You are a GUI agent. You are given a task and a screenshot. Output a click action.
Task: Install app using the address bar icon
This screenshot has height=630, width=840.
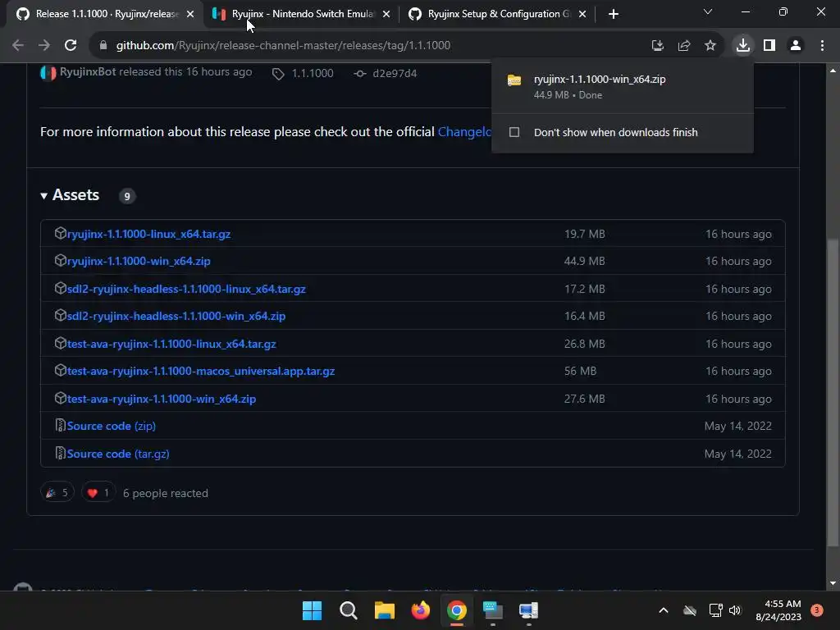658,46
